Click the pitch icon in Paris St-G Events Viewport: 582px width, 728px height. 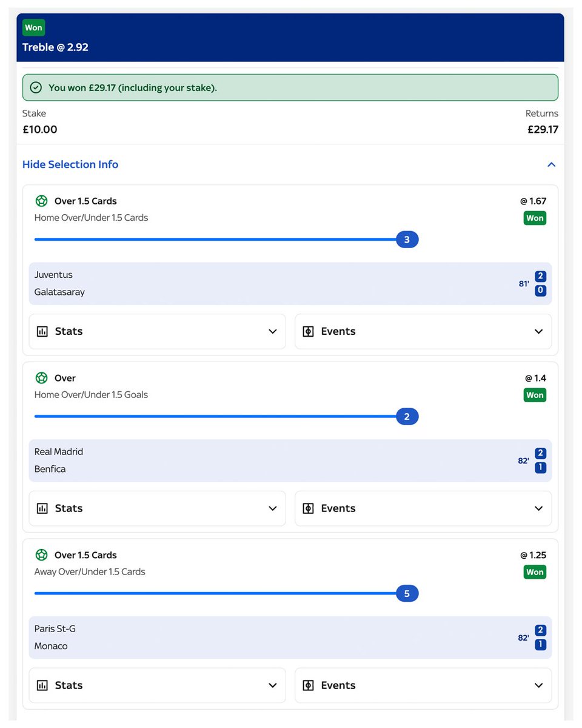tap(308, 686)
